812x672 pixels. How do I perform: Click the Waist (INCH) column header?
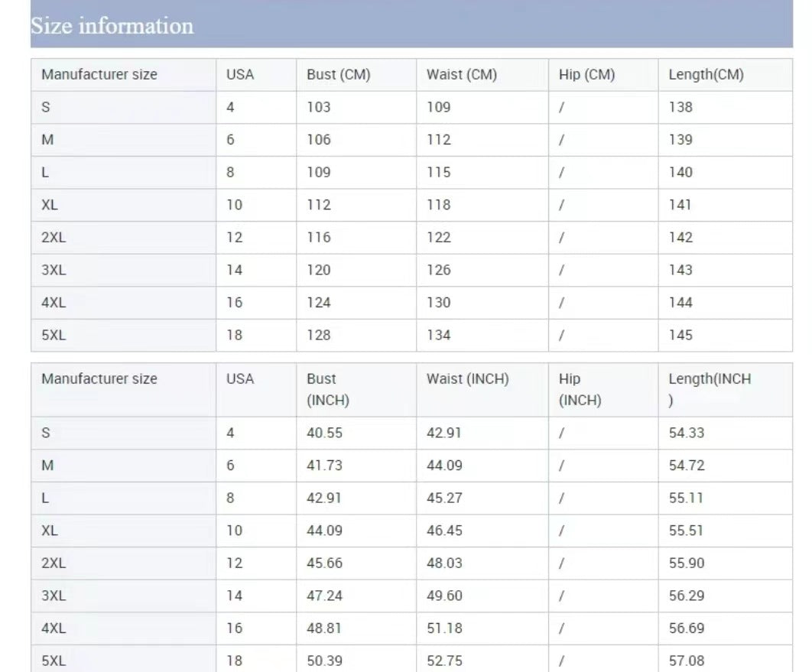click(467, 379)
